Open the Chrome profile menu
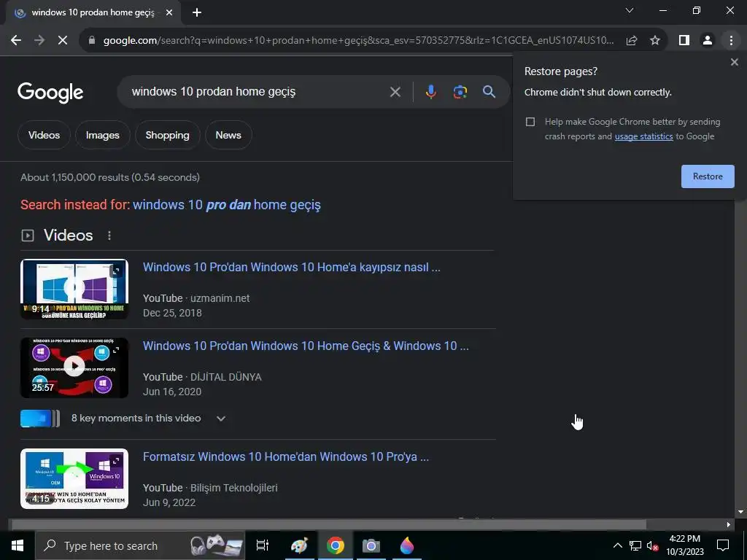 tap(708, 41)
